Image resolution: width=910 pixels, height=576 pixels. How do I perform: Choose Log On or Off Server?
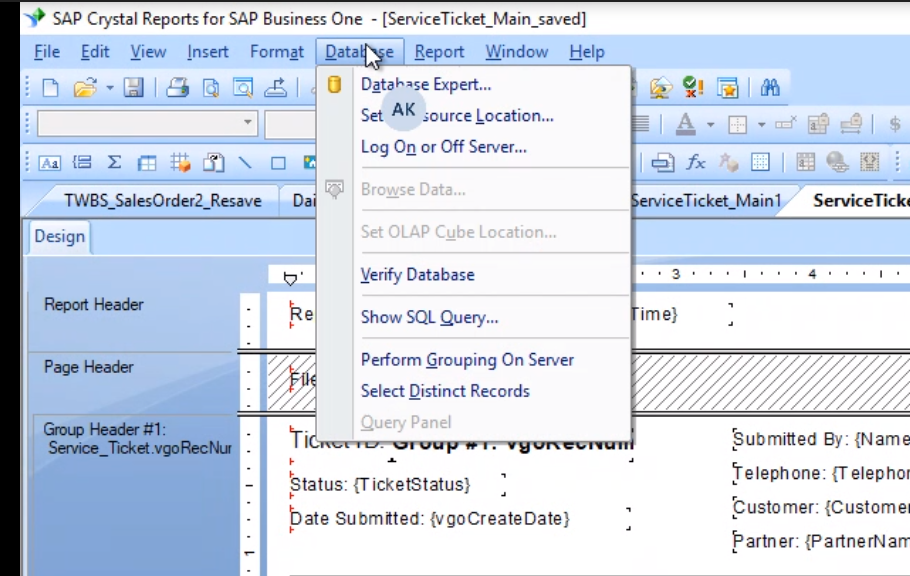[x=444, y=147]
